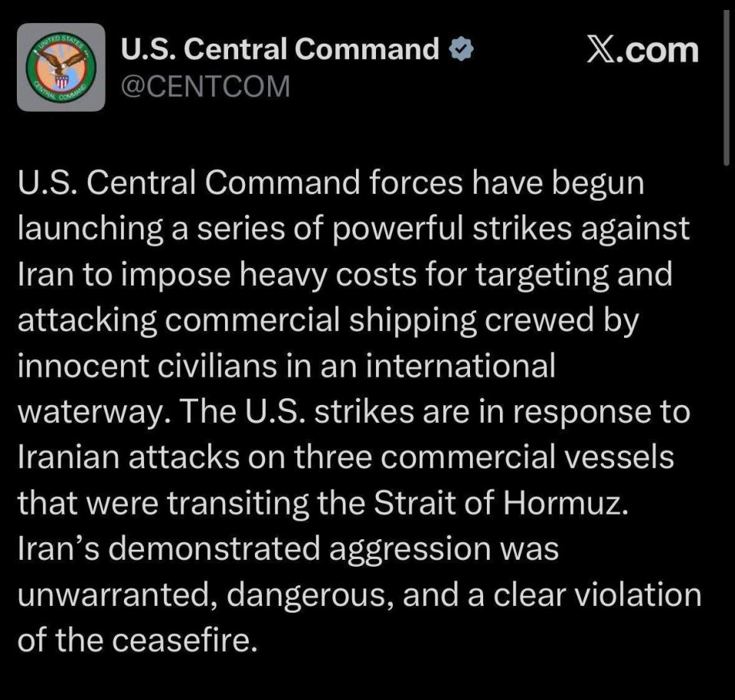Click the blue verified badge

(x=461, y=51)
